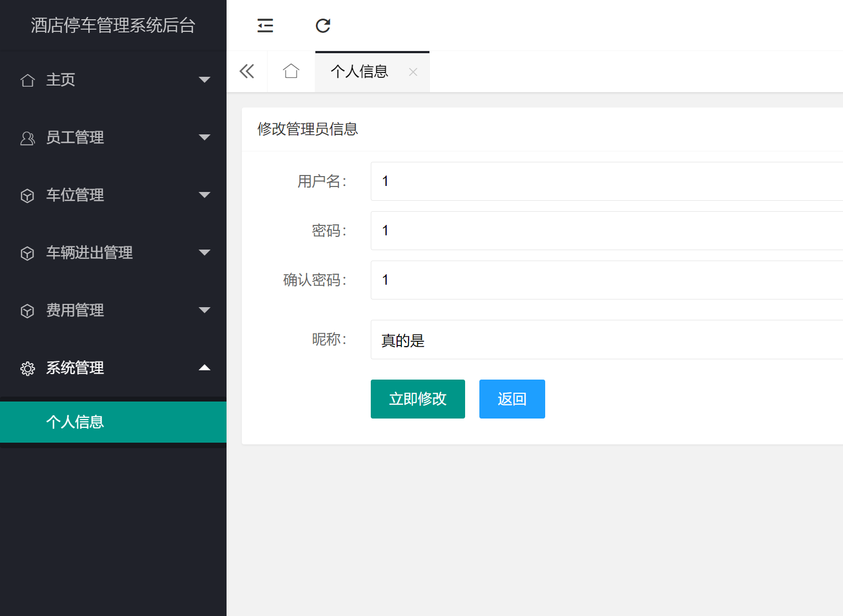Click the double-left-arrow tab scroll icon

[x=247, y=71]
